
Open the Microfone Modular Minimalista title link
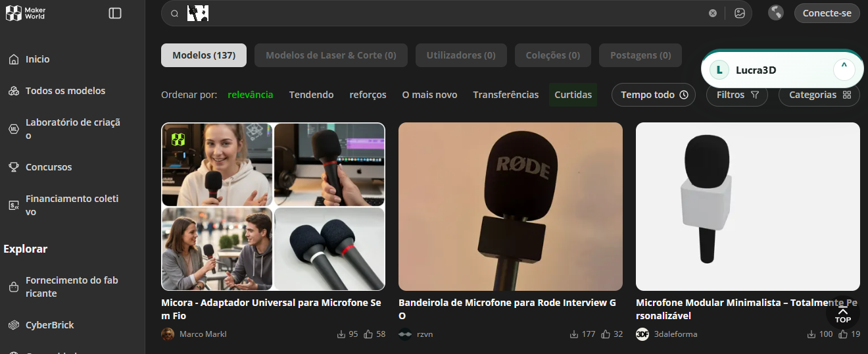[x=747, y=309]
